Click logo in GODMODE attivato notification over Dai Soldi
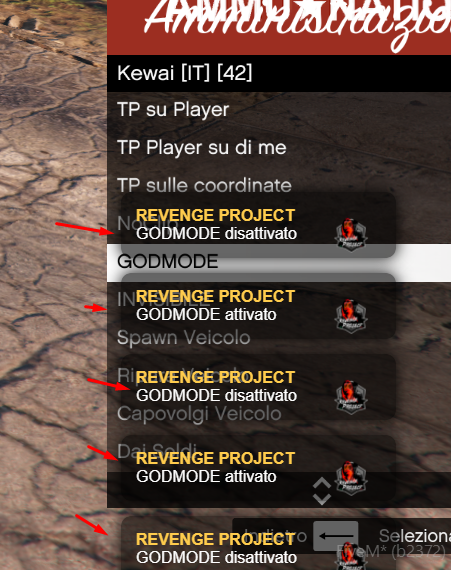The height and width of the screenshot is (570, 451). pyautogui.click(x=351, y=478)
